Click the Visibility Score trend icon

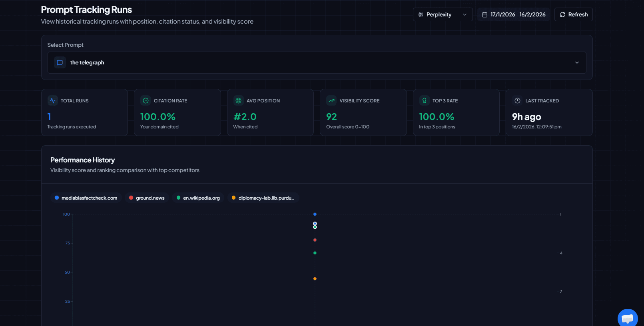pyautogui.click(x=331, y=101)
